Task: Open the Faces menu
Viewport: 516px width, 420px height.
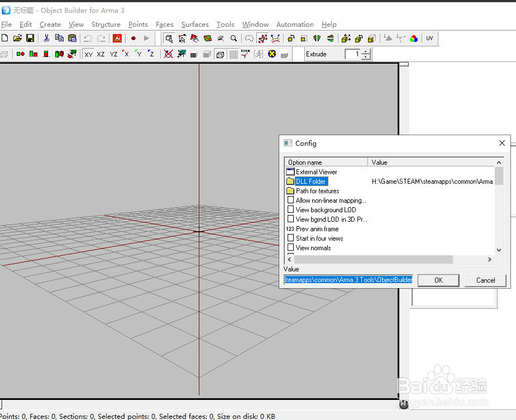Action: 165,25
